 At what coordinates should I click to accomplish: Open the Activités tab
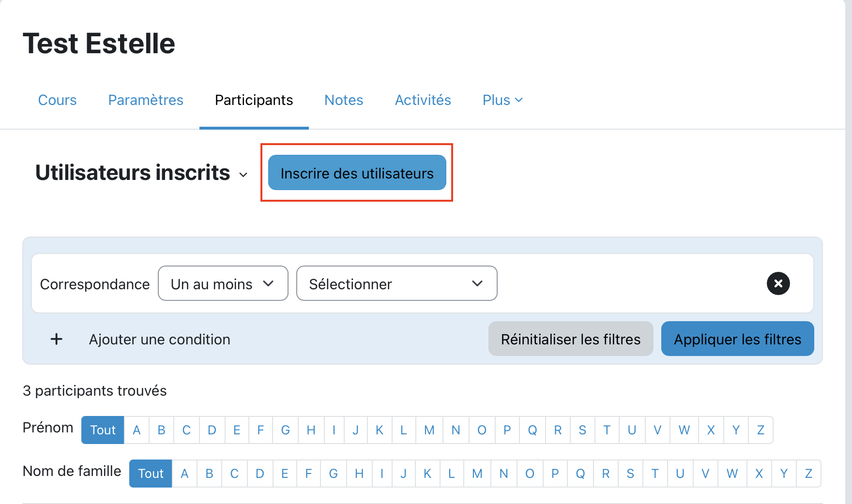pyautogui.click(x=423, y=100)
